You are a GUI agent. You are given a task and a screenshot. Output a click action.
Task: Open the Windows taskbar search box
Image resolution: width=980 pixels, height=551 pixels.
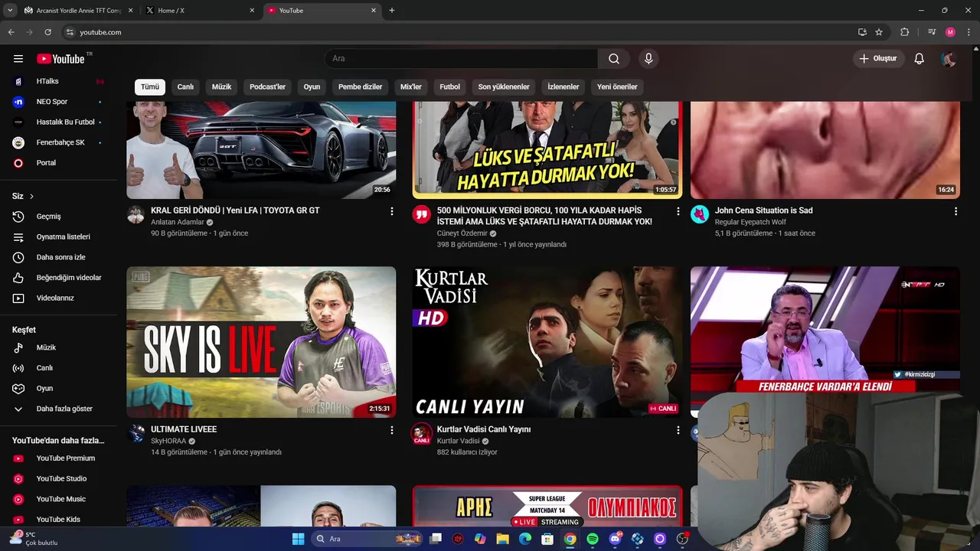click(367, 539)
